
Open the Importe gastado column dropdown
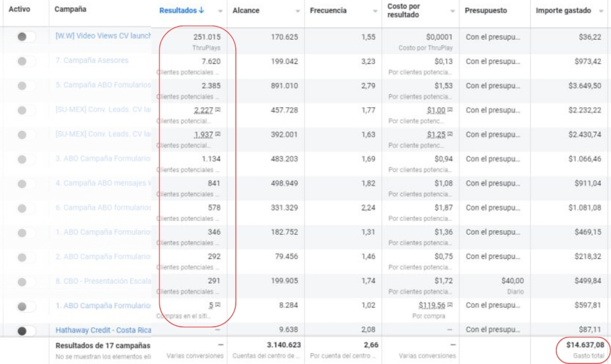click(601, 11)
